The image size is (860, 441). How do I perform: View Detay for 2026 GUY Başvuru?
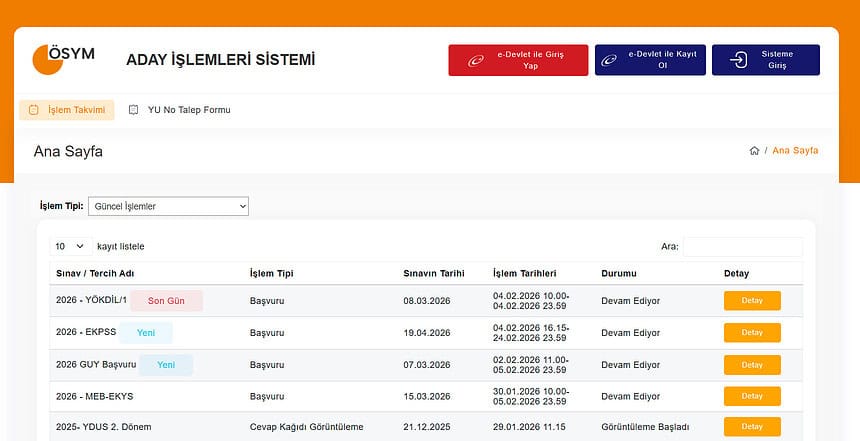[x=752, y=365]
